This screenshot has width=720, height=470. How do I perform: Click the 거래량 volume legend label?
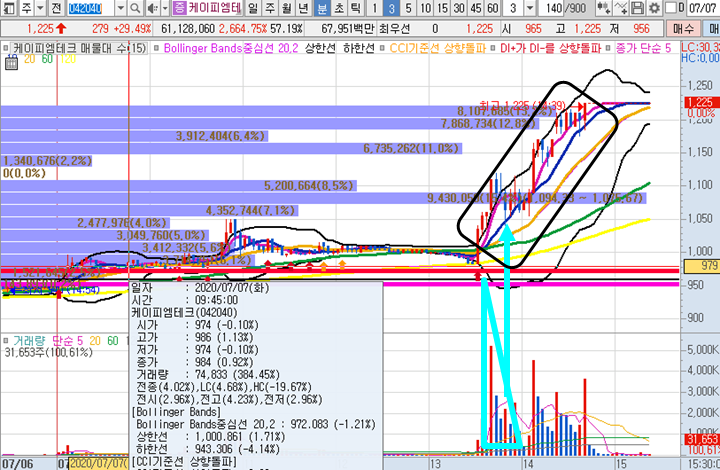[x=28, y=341]
